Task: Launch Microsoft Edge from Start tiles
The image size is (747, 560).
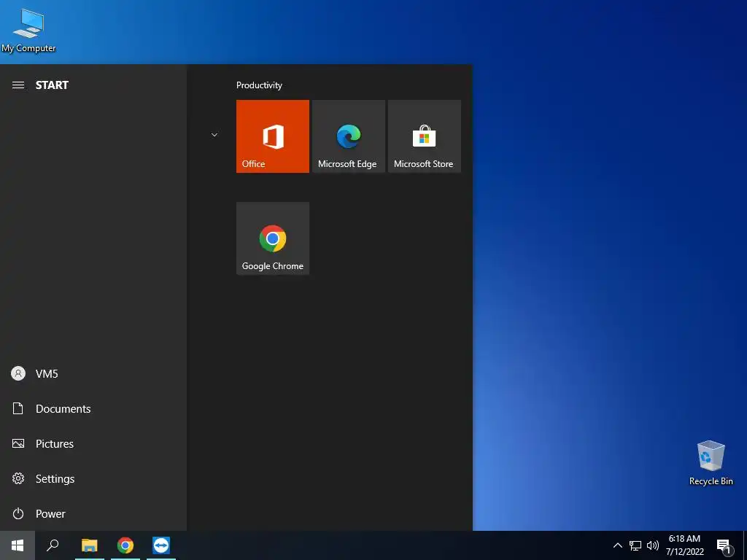Action: [x=348, y=136]
